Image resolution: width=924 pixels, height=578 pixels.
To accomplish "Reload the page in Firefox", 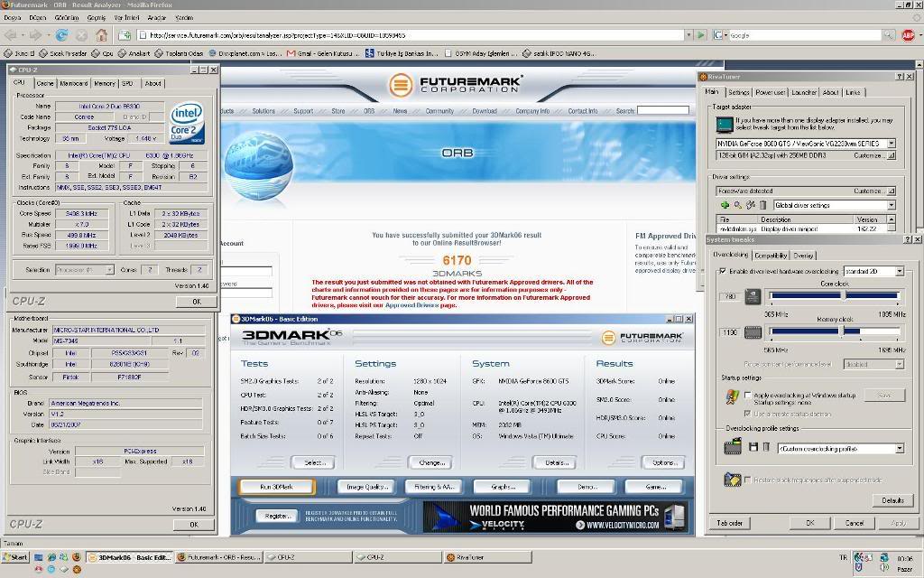I will [61, 35].
